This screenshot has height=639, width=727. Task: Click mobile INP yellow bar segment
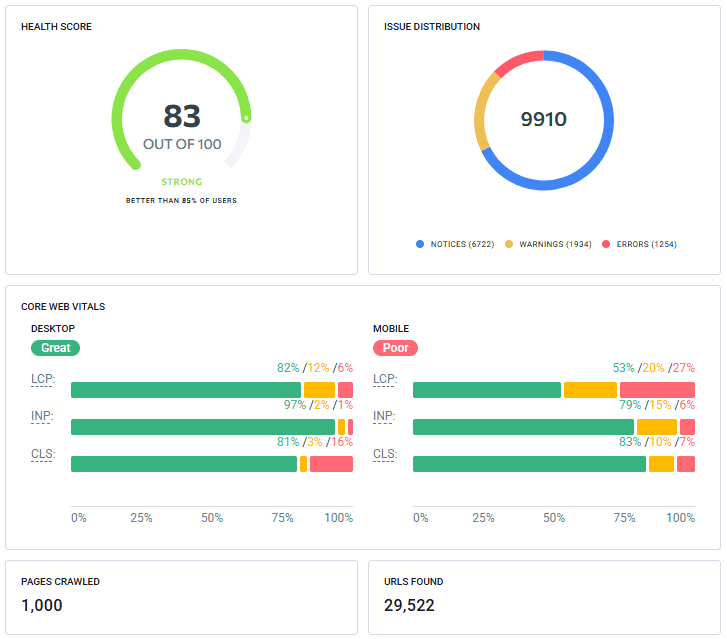[x=657, y=427]
